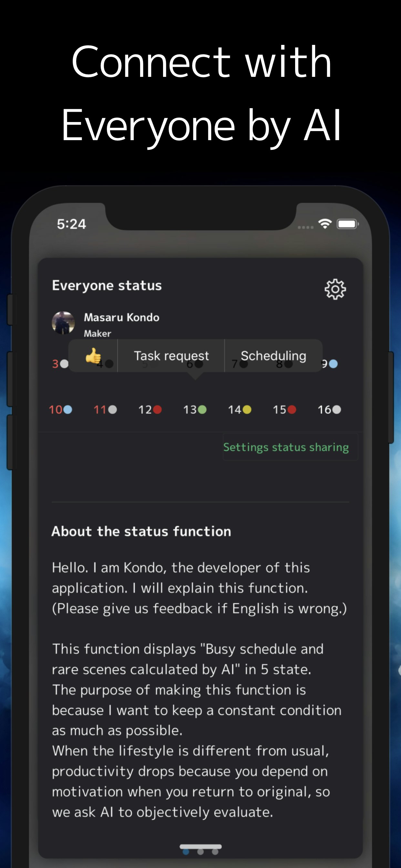Expand status details for day 7
Image resolution: width=401 pixels, height=868 pixels.
pos(243,365)
